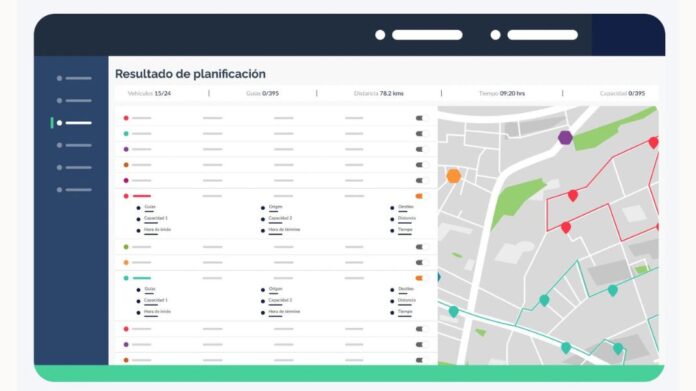
Task: Click the purple hexagon marker on the map
Action: 565,138
